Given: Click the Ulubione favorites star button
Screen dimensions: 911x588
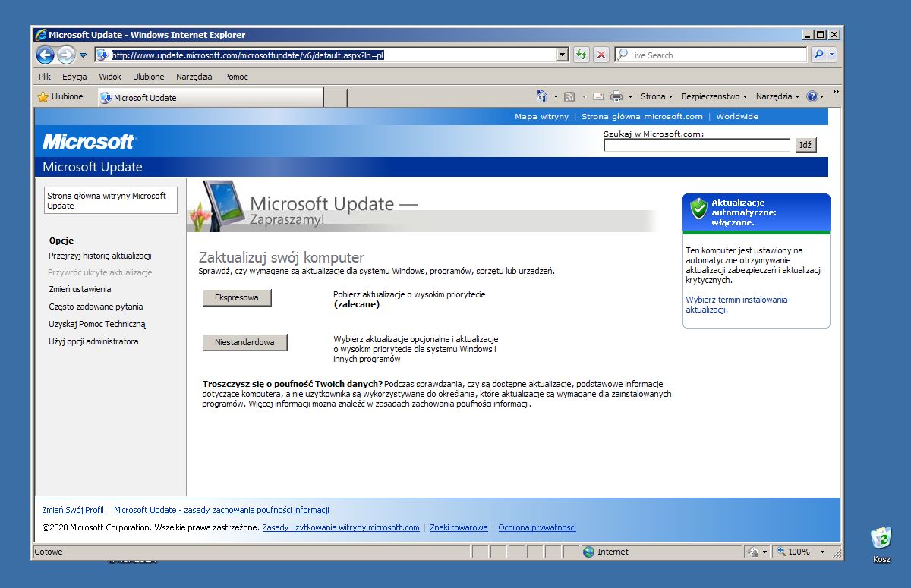Looking at the screenshot, I should (x=61, y=97).
